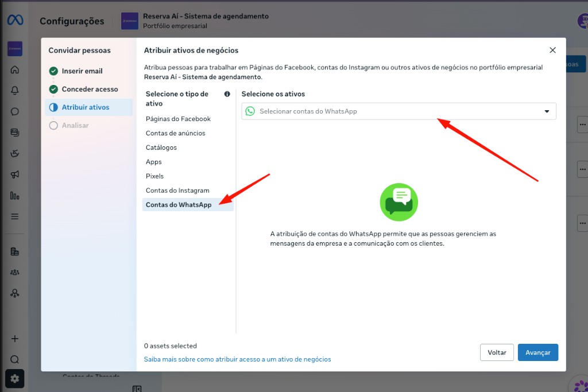This screenshot has width=588, height=392.
Task: Click the Avançar button
Action: (537, 352)
